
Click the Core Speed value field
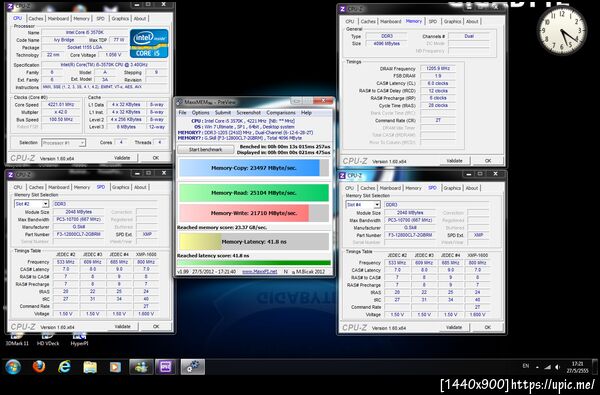(x=61, y=104)
